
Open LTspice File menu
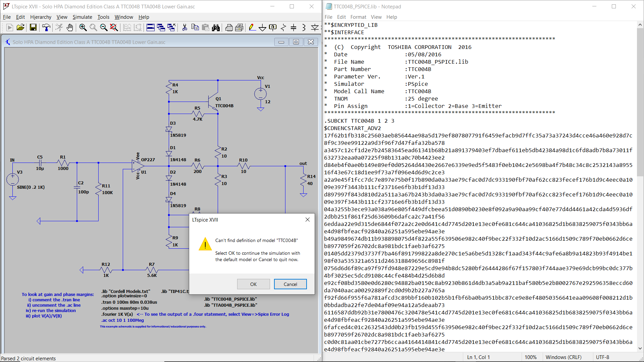click(7, 17)
